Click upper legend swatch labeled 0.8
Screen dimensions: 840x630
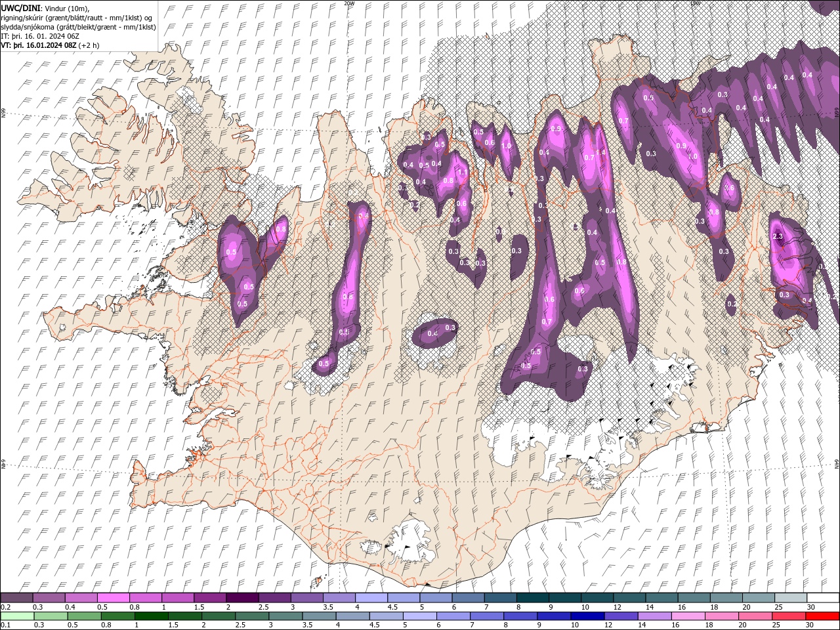(x=145, y=598)
